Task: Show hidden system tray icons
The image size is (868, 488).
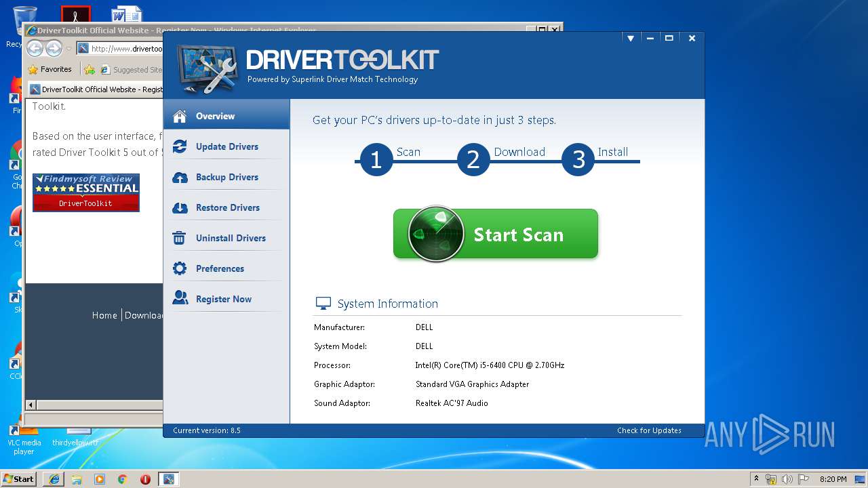Action: [x=756, y=479]
